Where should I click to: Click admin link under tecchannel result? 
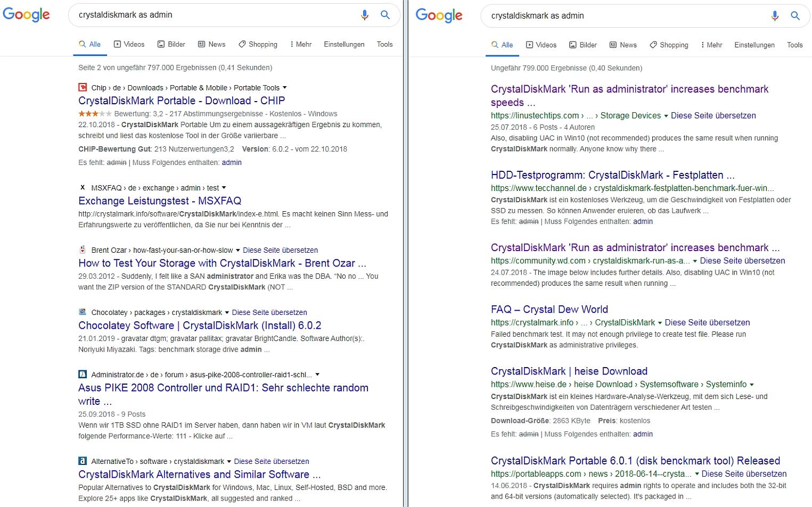click(x=643, y=221)
